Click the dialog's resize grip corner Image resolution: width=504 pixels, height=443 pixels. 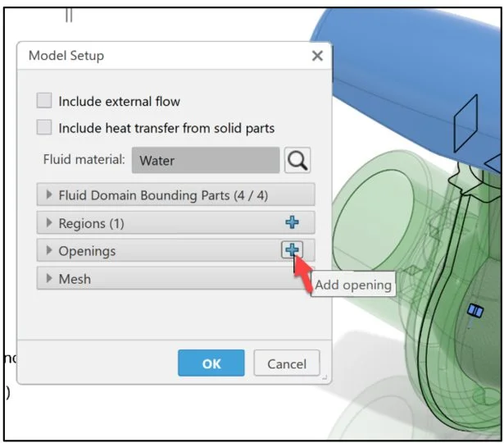coord(325,377)
